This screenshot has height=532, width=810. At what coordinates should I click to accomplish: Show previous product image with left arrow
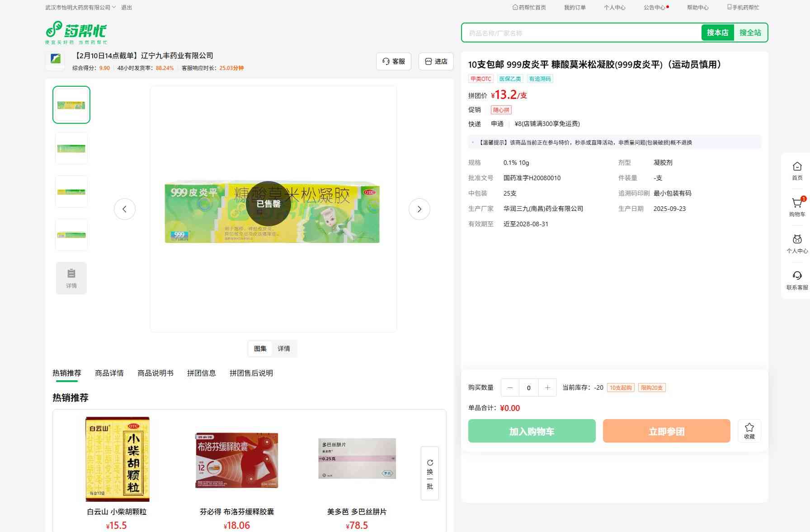tap(125, 209)
